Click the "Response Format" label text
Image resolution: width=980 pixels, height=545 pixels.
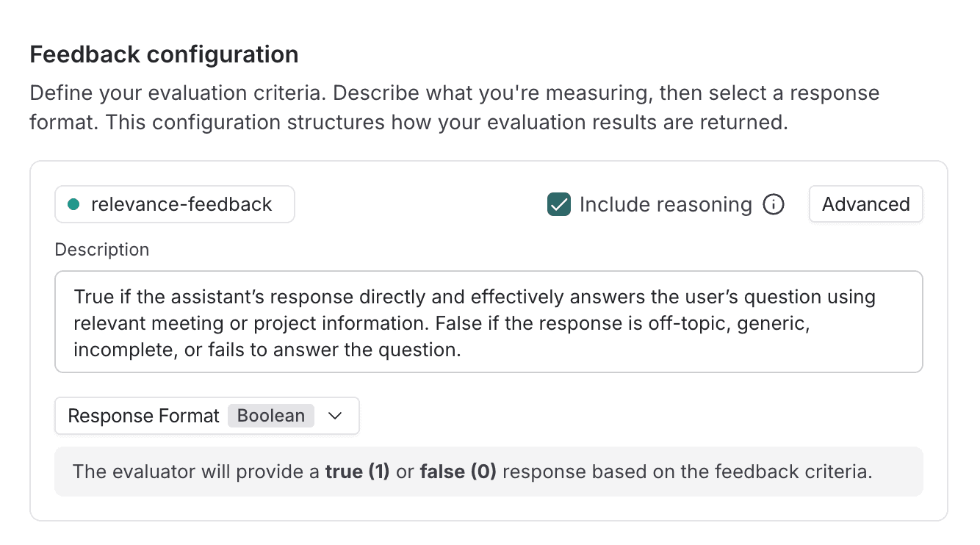click(x=143, y=416)
